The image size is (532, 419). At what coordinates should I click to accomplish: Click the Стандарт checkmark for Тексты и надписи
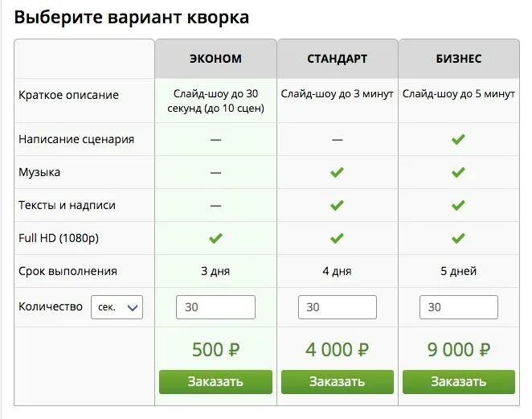click(337, 205)
